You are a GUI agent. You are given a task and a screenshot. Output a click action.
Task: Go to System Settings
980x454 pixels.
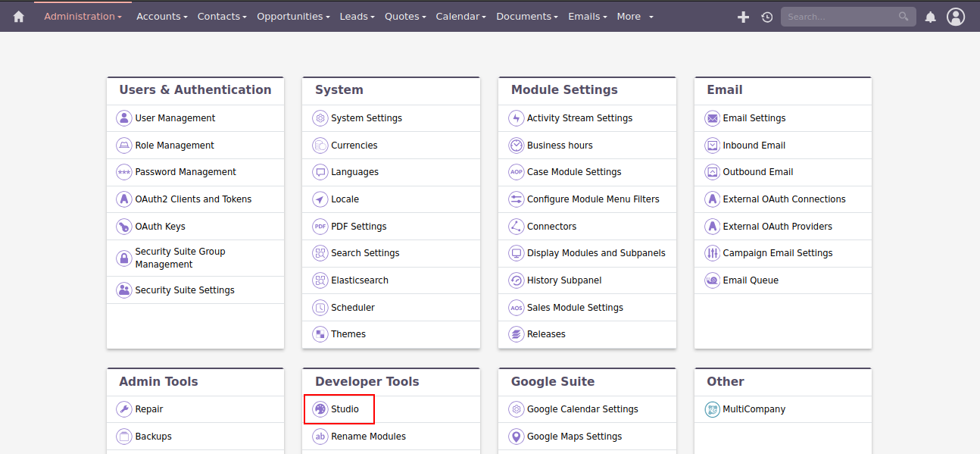[x=367, y=118]
